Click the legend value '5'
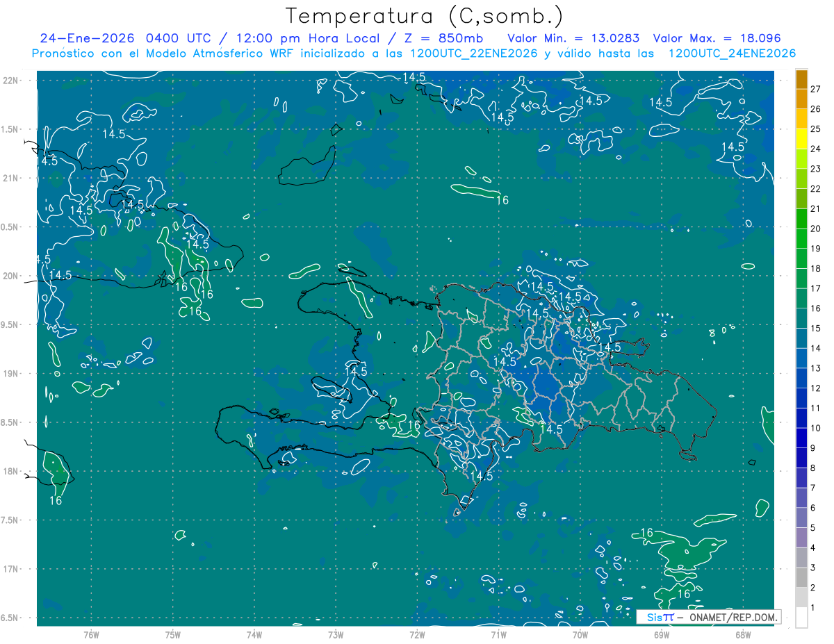Screen dimensions: 834x644 pos(813,528)
